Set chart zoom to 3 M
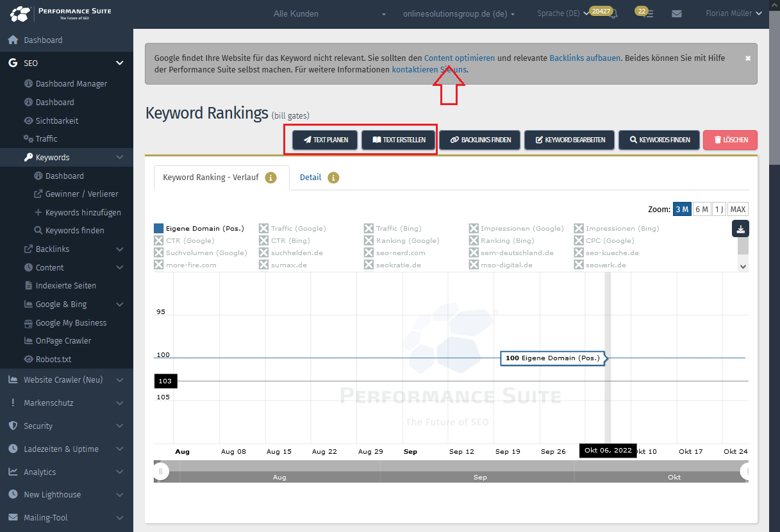 point(682,210)
